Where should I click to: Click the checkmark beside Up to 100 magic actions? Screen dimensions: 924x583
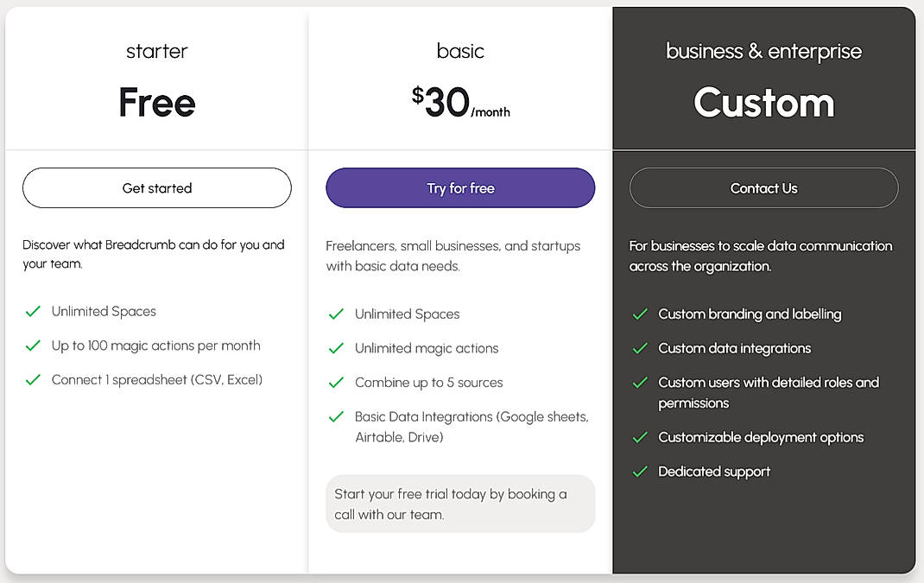click(x=33, y=345)
